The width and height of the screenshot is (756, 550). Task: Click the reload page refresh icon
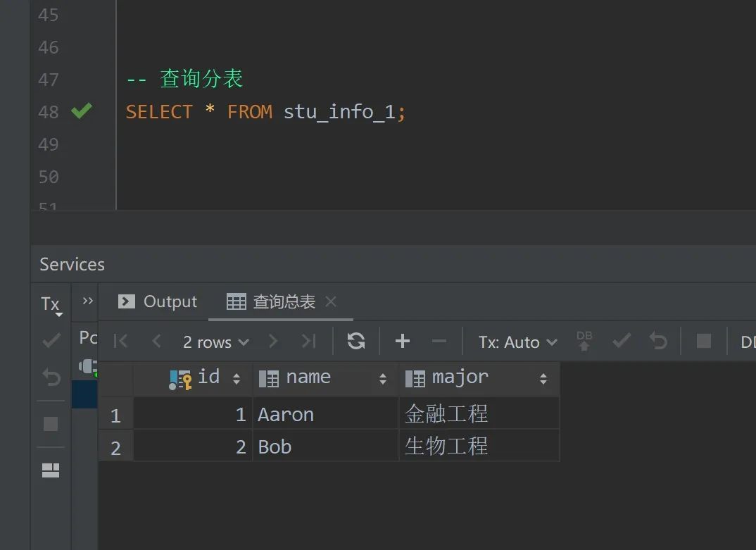[355, 341]
